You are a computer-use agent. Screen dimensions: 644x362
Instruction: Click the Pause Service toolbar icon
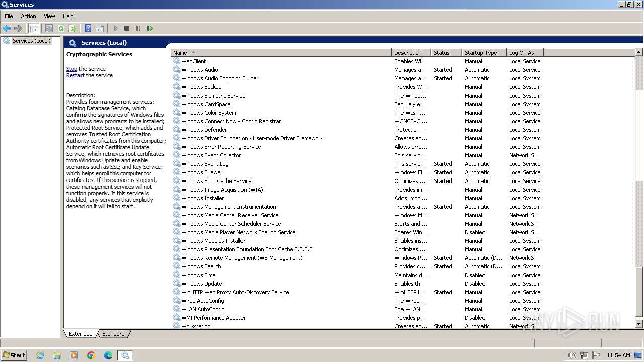pyautogui.click(x=138, y=29)
